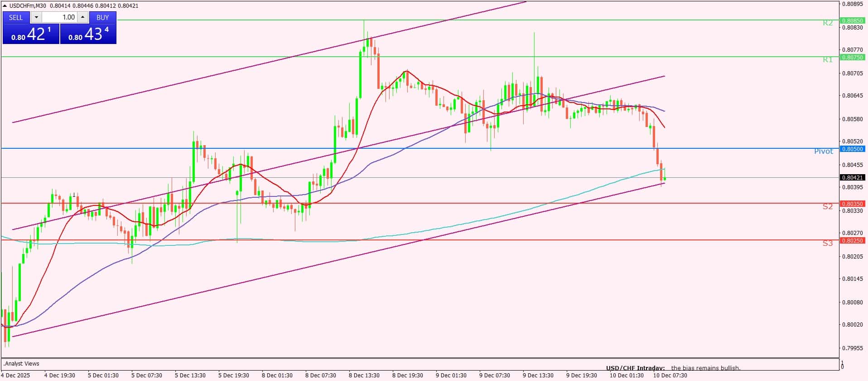868x381 pixels.
Task: Click the 0.80705 price scale value
Action: [852, 73]
